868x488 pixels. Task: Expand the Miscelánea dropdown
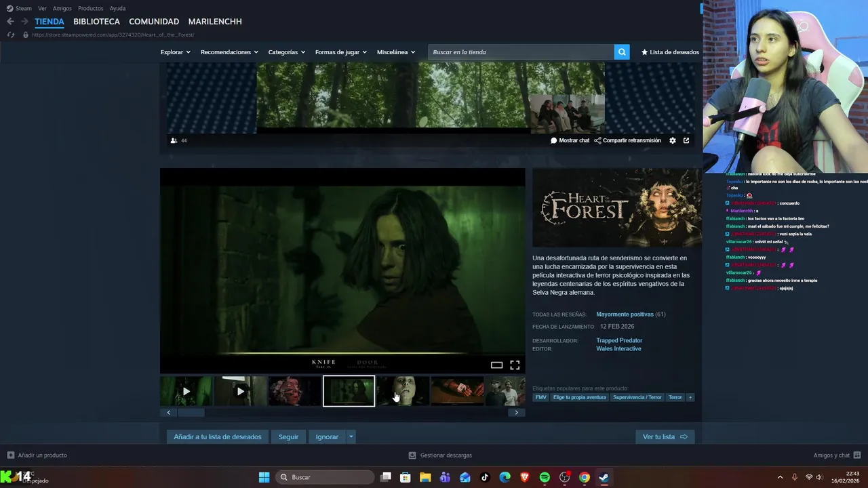[x=396, y=52]
